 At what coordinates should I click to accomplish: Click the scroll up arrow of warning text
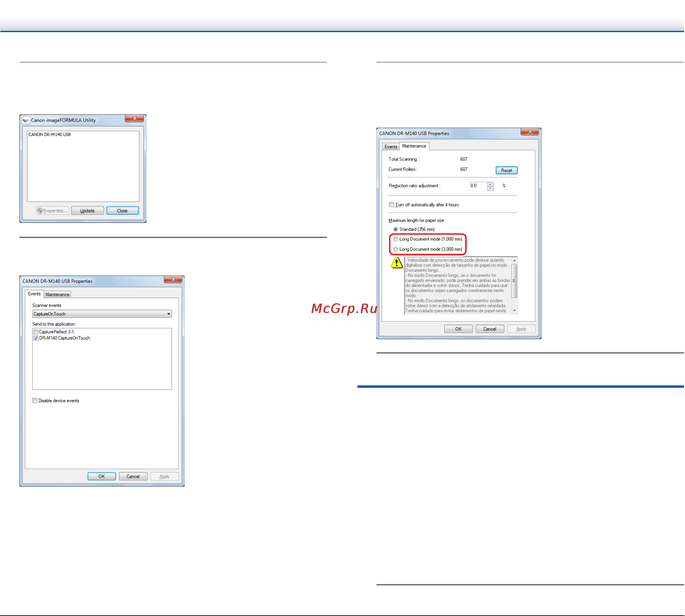(x=515, y=260)
